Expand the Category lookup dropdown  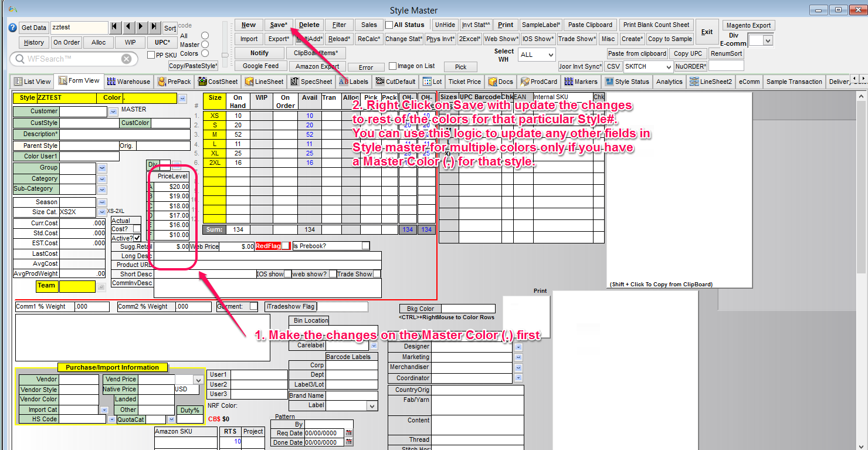(102, 179)
